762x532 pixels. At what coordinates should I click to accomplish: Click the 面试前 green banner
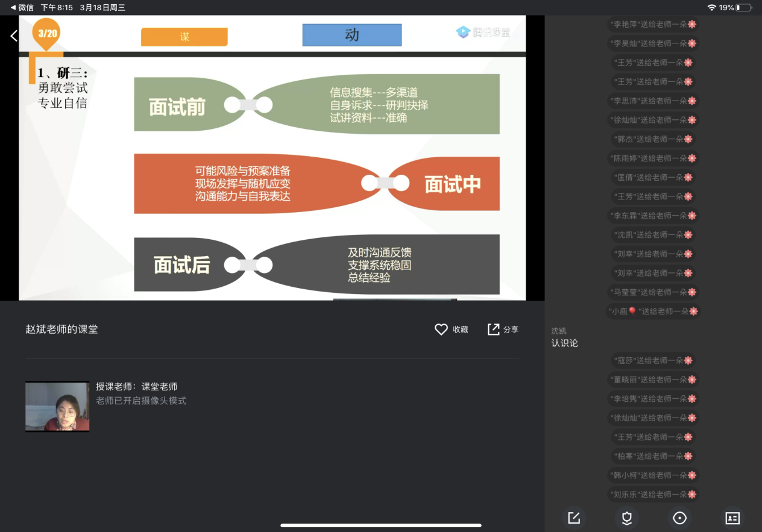point(177,107)
